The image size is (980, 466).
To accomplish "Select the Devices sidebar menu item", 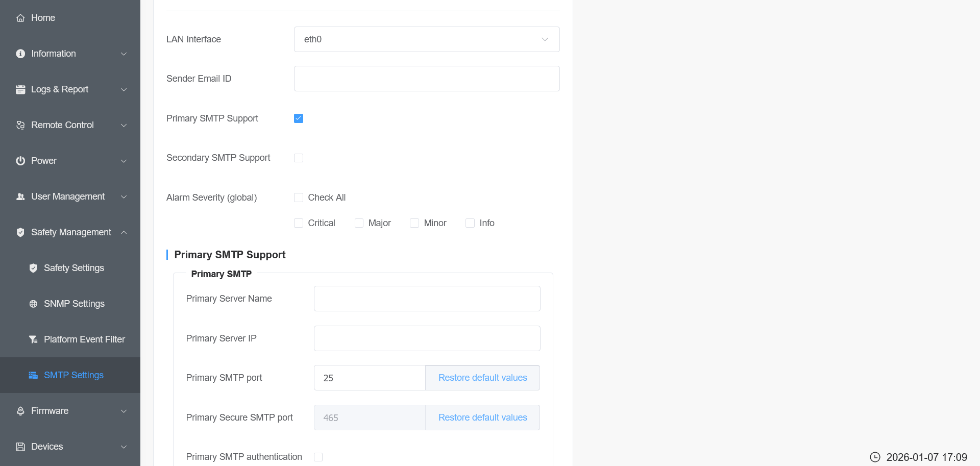I will coord(47,447).
